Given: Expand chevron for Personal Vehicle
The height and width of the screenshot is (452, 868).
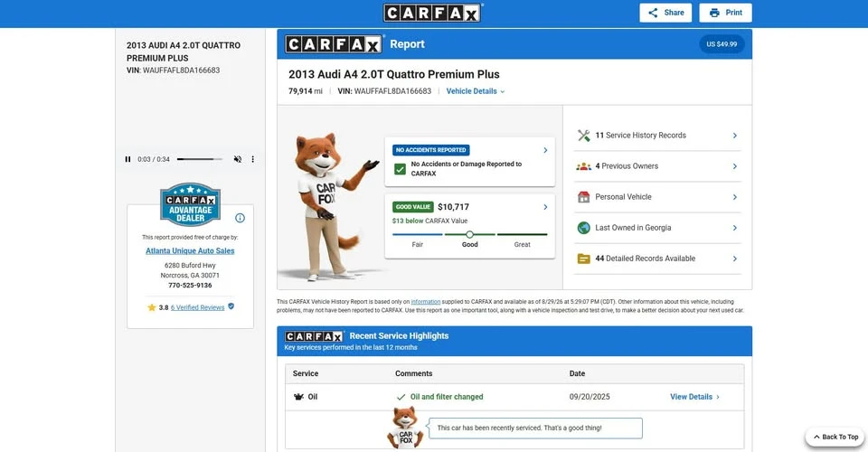Looking at the screenshot, I should (x=734, y=197).
